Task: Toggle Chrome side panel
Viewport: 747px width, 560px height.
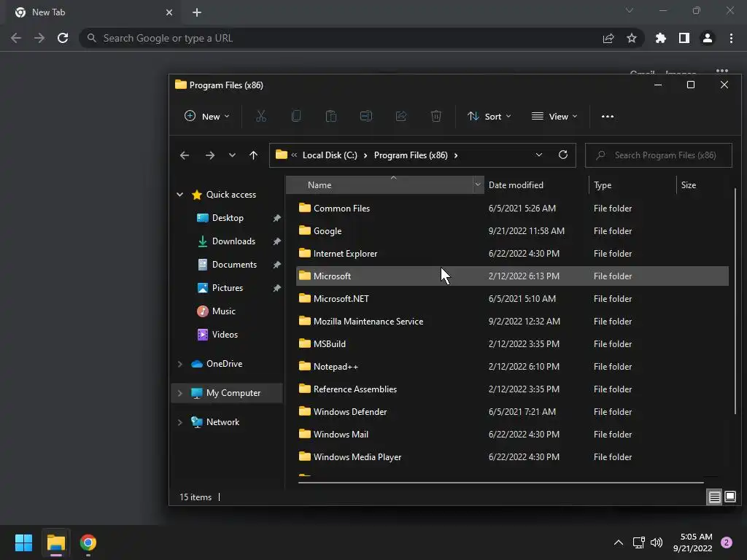Action: point(684,38)
